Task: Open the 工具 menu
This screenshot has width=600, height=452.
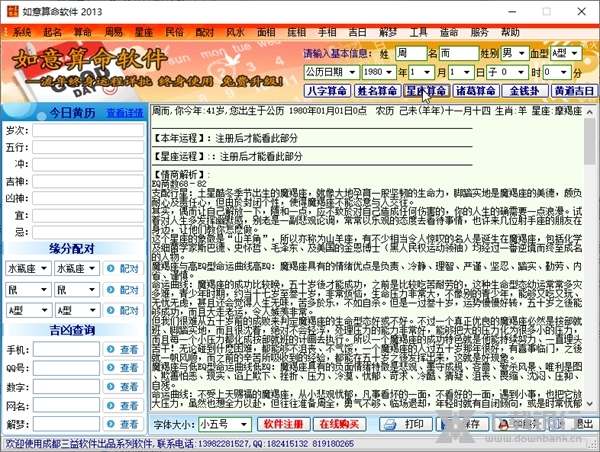Action: coord(419,33)
